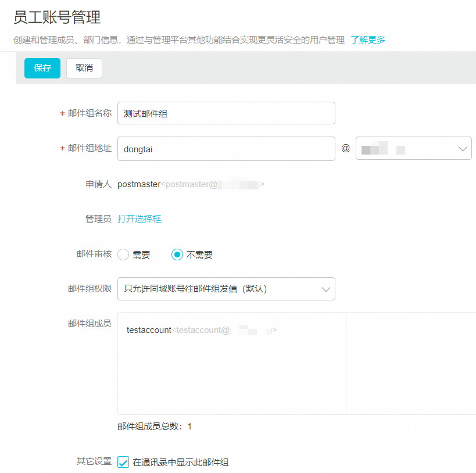Select the 不需要 radio for mail review
This screenshot has height=473, width=476.
(x=177, y=255)
